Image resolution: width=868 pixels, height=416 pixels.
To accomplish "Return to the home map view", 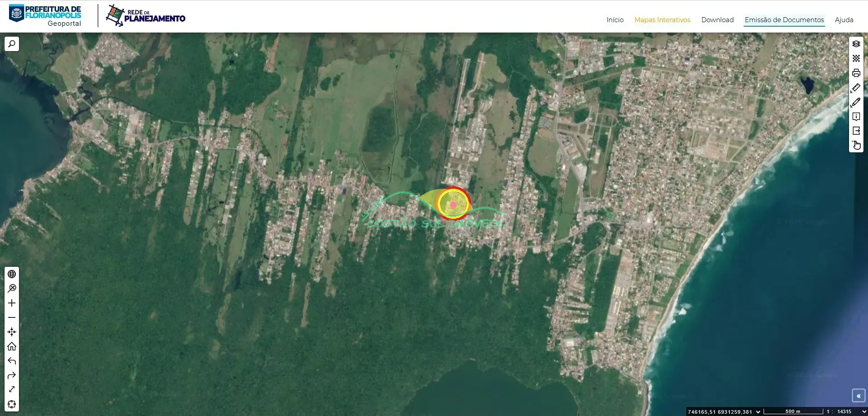I will tap(12, 346).
